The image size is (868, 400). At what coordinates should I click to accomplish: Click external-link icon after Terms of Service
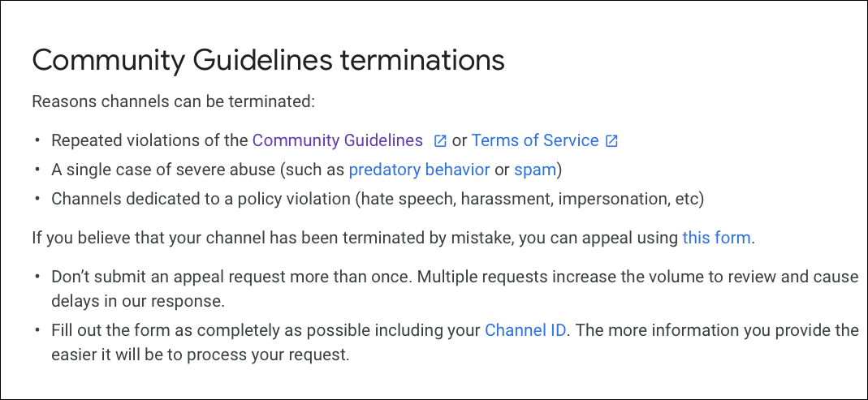611,141
